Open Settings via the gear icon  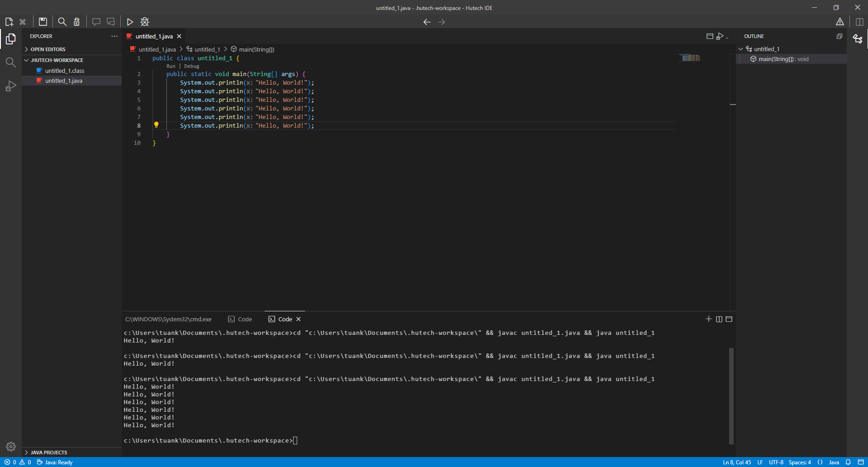(10, 447)
